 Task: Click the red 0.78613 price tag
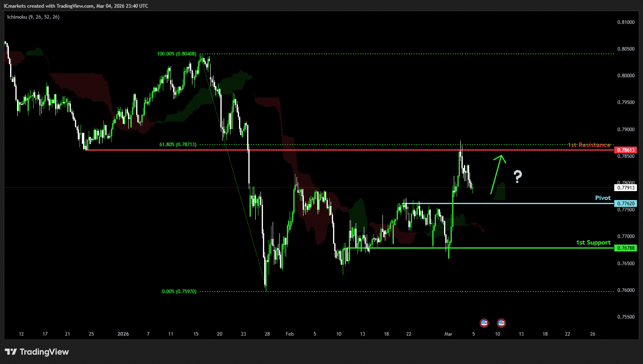625,150
